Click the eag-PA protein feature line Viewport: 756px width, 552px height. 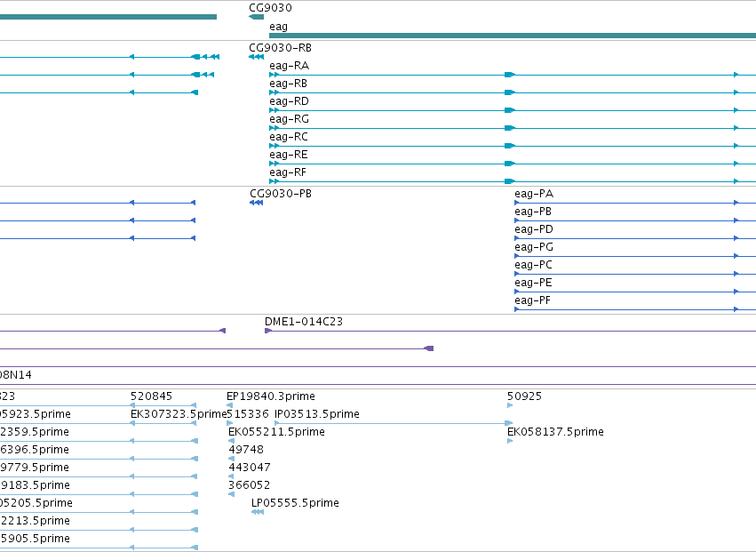[x=635, y=204]
